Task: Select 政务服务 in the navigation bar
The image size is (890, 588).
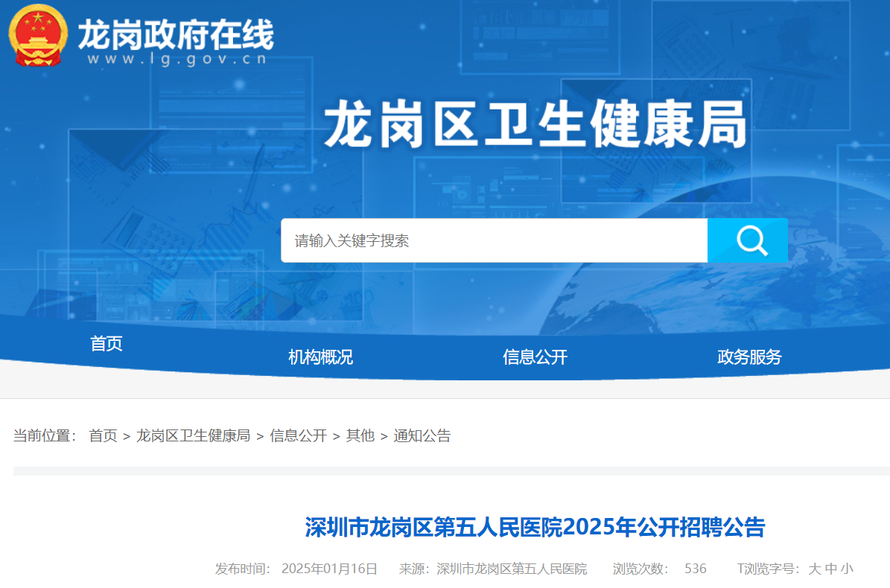Action: [749, 357]
